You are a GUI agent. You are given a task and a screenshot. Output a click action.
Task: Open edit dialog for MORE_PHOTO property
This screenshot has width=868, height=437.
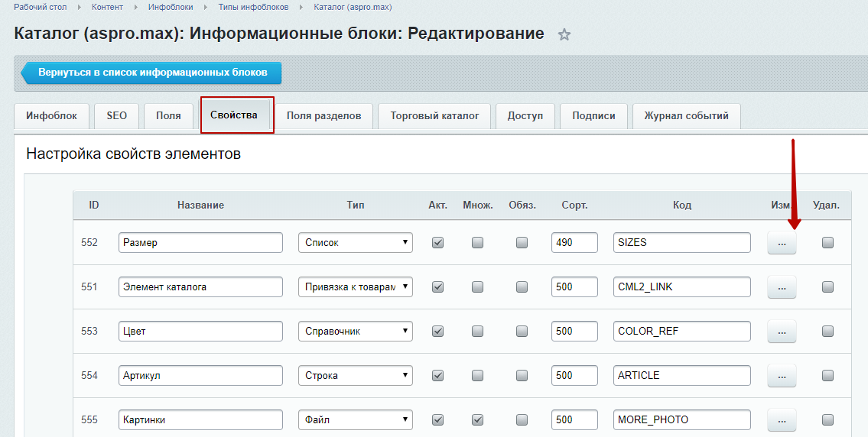782,420
